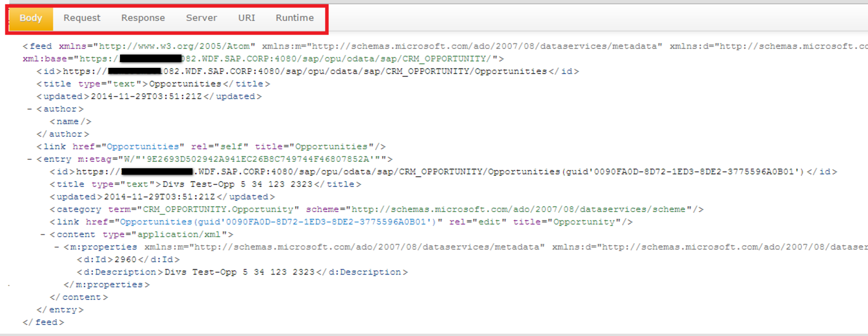Open the Response tab
This screenshot has height=336, width=868.
(x=143, y=18)
